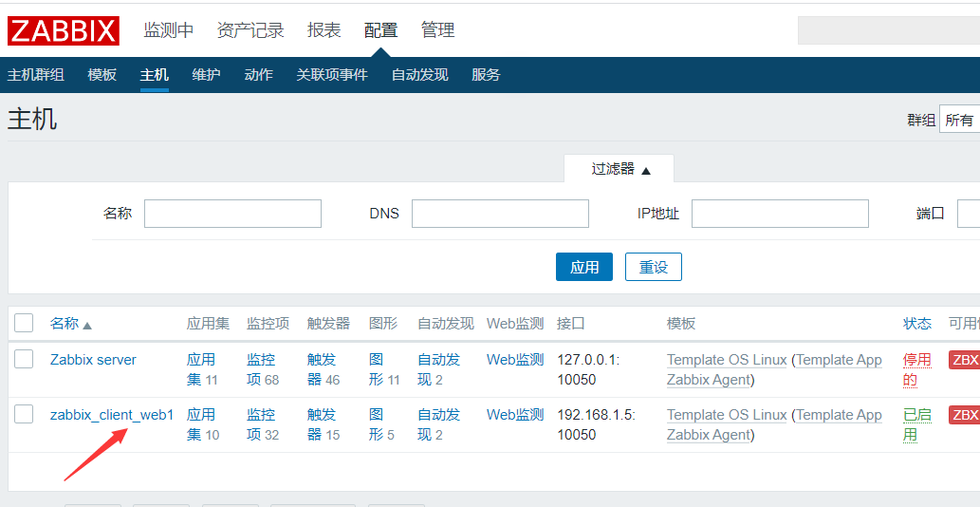This screenshot has height=507, width=980.
Task: Open 应用集 of Zabbix server
Action: 202,369
